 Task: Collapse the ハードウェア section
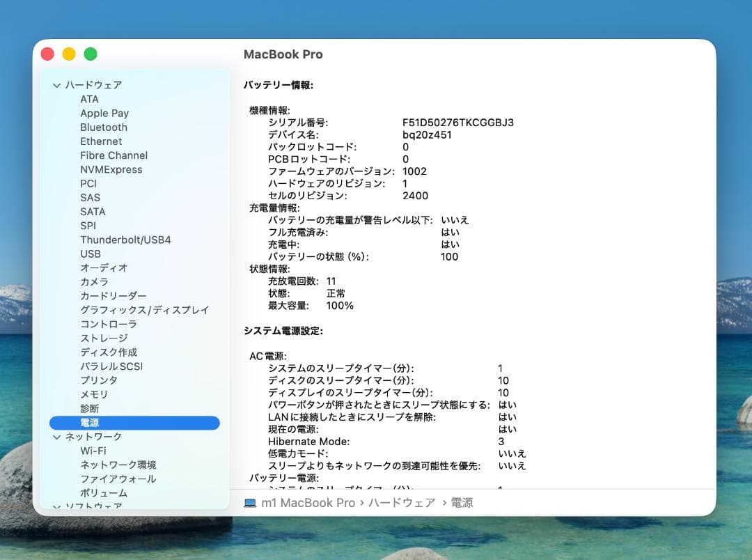[56, 84]
